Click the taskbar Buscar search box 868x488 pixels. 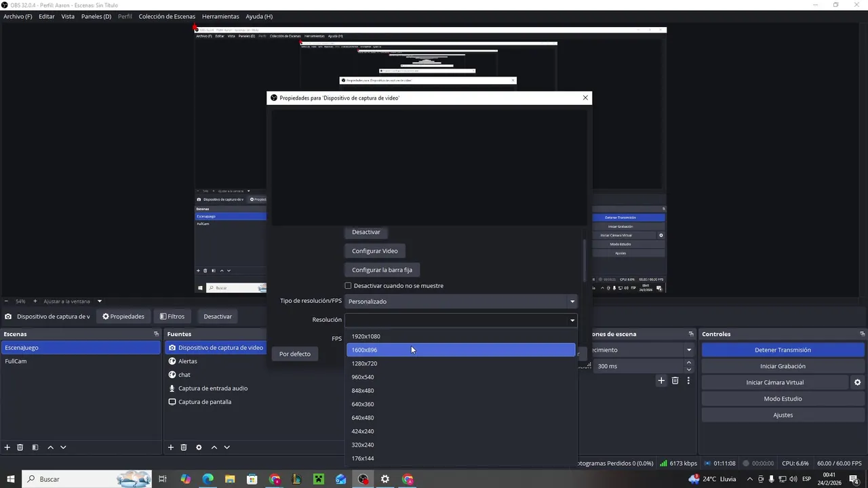point(87,479)
